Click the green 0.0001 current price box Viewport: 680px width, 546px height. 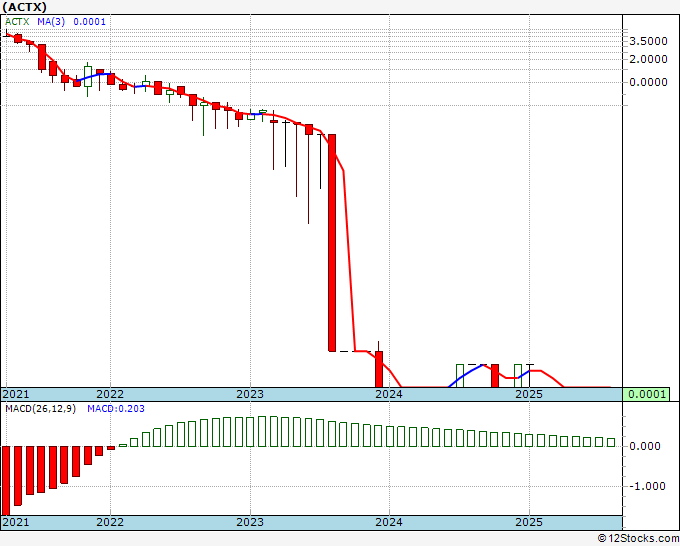[x=647, y=394]
